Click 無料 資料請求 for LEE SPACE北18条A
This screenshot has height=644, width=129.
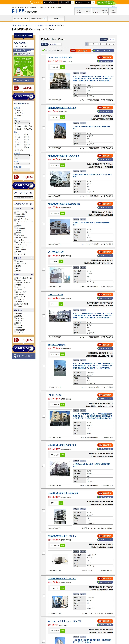[x=105, y=345]
